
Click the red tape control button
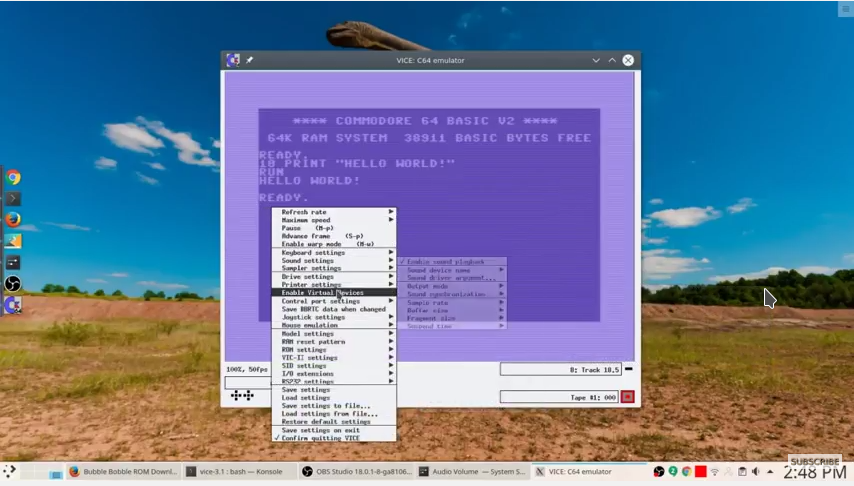tap(627, 397)
